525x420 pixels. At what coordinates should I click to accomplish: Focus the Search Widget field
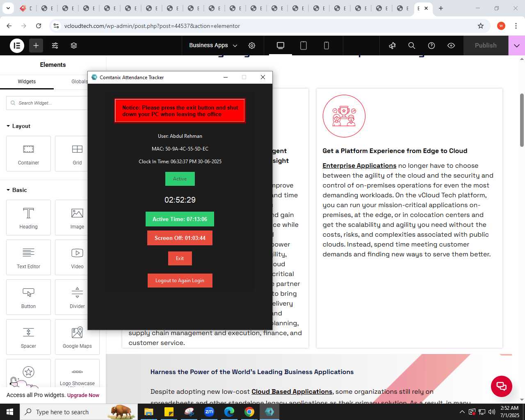pos(47,103)
